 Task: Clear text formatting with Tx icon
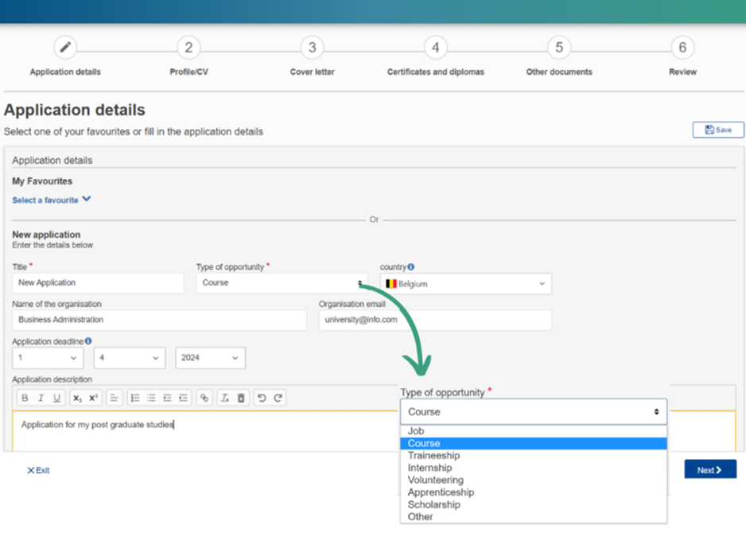(x=225, y=398)
